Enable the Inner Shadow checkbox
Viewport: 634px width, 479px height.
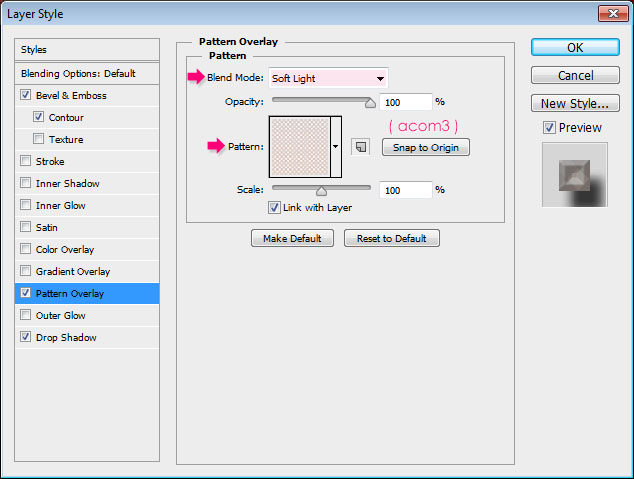[x=25, y=183]
